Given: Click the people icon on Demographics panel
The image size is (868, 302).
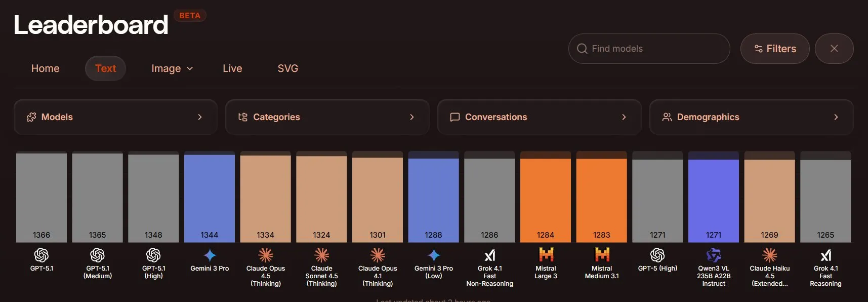Looking at the screenshot, I should (x=667, y=117).
